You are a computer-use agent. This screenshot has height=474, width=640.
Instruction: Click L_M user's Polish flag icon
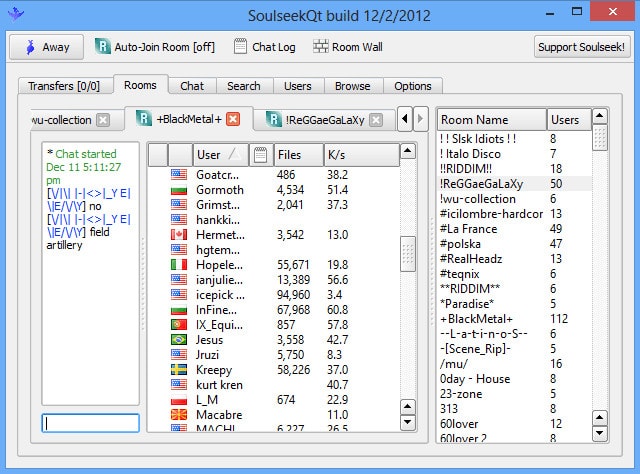[179, 400]
